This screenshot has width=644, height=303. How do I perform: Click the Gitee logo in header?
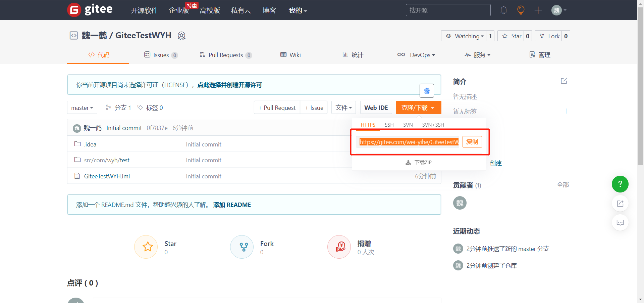90,10
